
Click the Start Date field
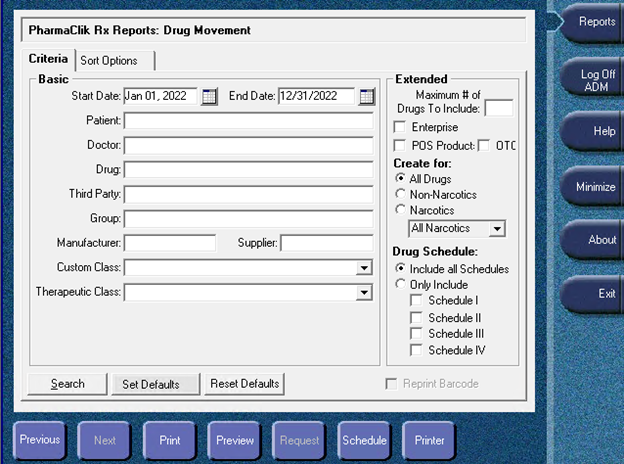pyautogui.click(x=160, y=96)
